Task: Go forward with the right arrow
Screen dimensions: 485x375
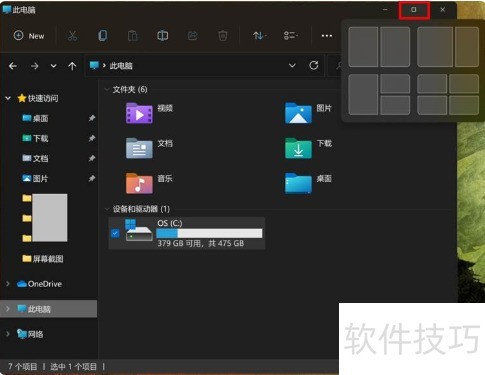Action: coord(35,66)
